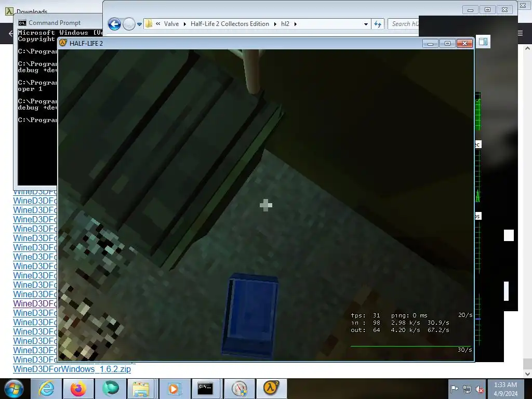532x399 pixels.
Task: Navigate to Valve in the breadcrumb
Action: point(171,24)
